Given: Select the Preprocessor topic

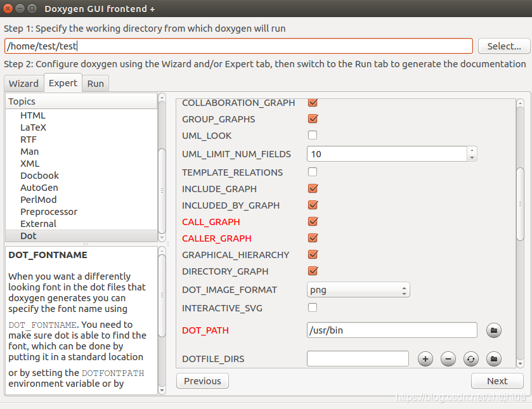Looking at the screenshot, I should pos(49,212).
